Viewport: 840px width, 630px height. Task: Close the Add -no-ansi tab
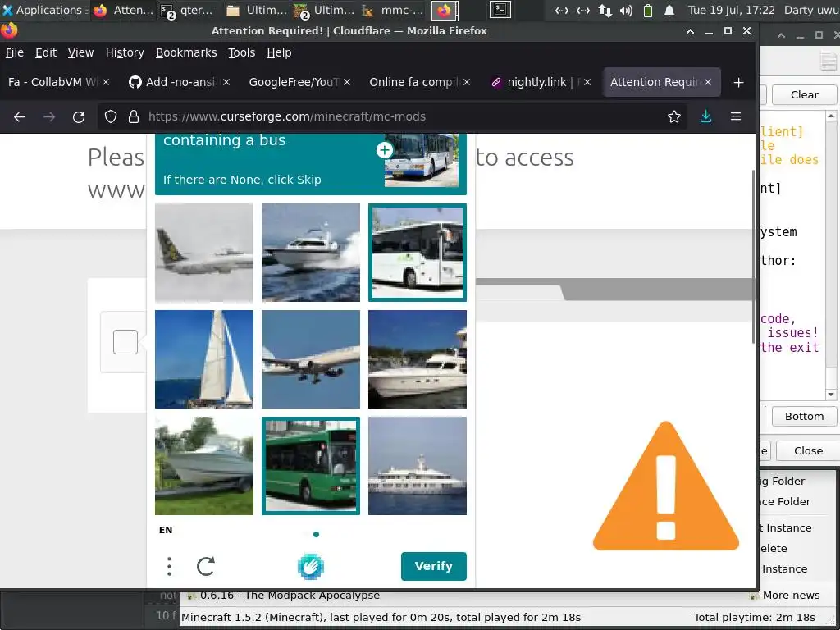226,82
